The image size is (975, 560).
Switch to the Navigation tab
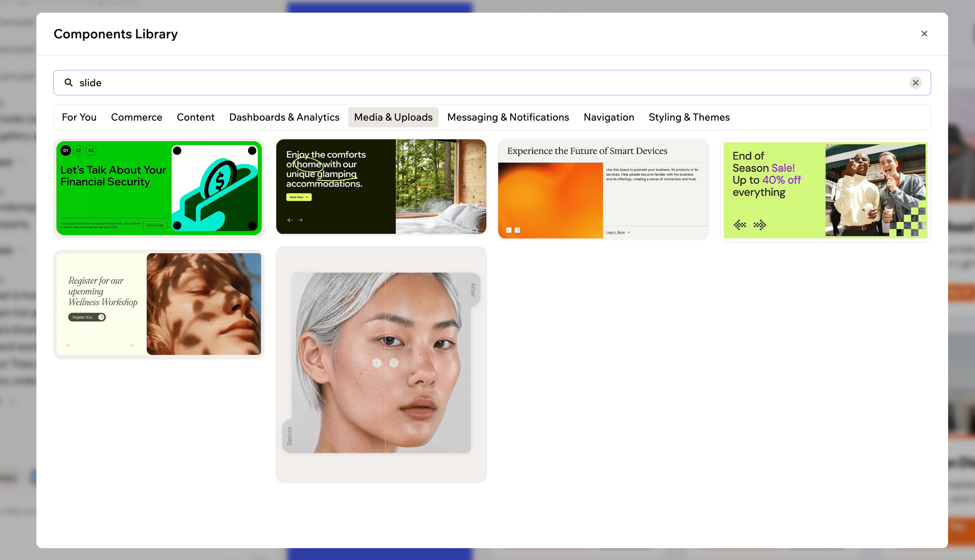coord(609,117)
